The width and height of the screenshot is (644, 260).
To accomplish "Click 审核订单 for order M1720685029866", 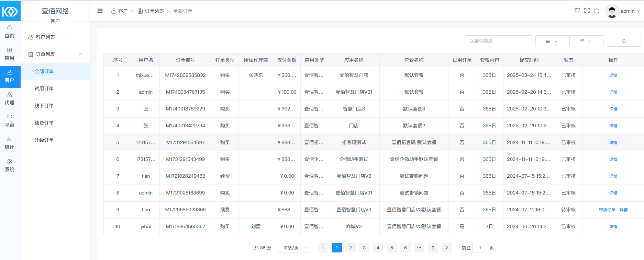I will (x=607, y=210).
